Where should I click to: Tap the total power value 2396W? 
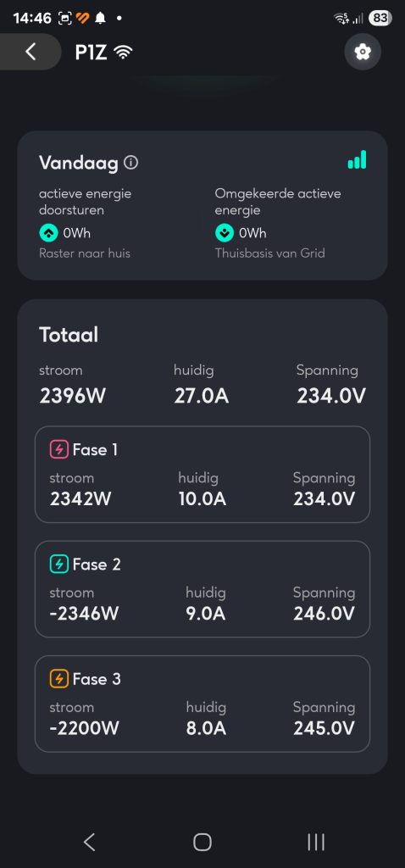pyautogui.click(x=73, y=397)
